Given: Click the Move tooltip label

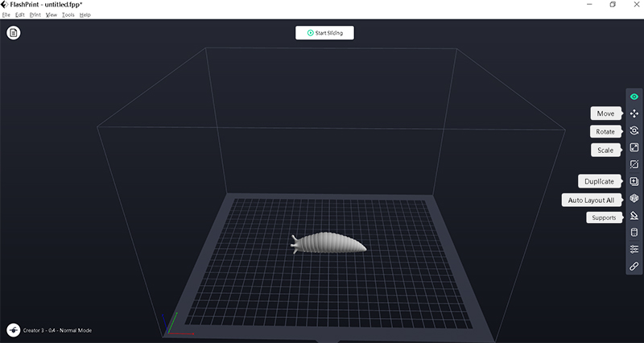Looking at the screenshot, I should pyautogui.click(x=606, y=114).
